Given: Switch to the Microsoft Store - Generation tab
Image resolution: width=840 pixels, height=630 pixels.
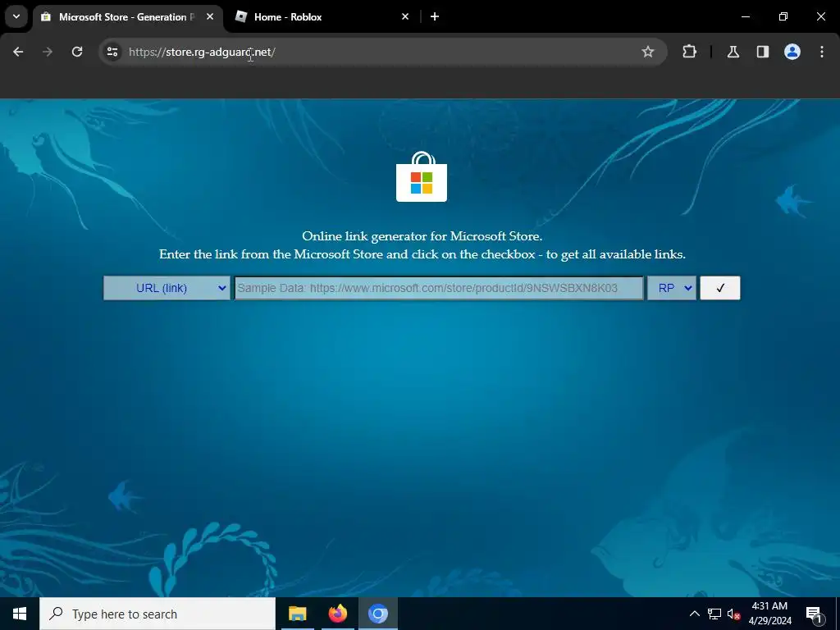Looking at the screenshot, I should (128, 16).
